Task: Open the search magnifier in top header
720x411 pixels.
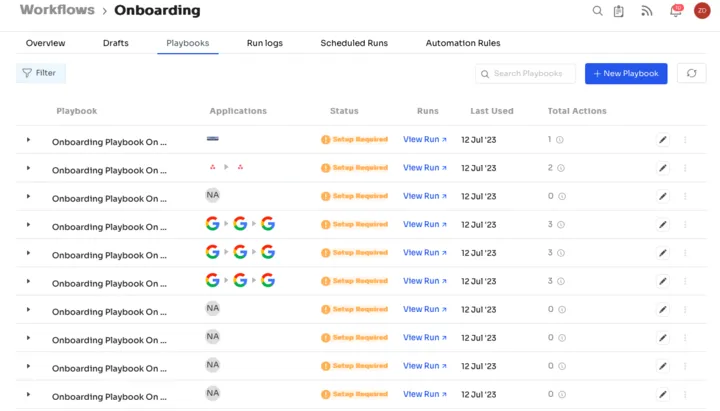Action: 597,11
